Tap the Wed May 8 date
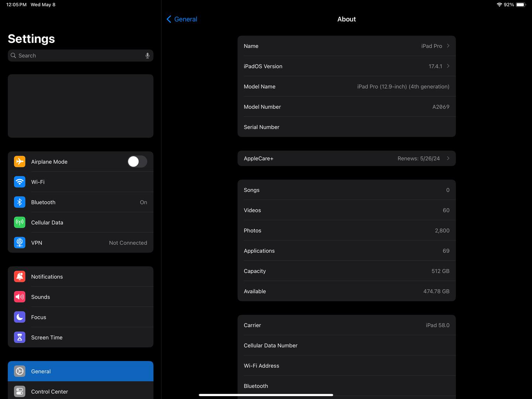This screenshot has height=399, width=532. coord(43,4)
